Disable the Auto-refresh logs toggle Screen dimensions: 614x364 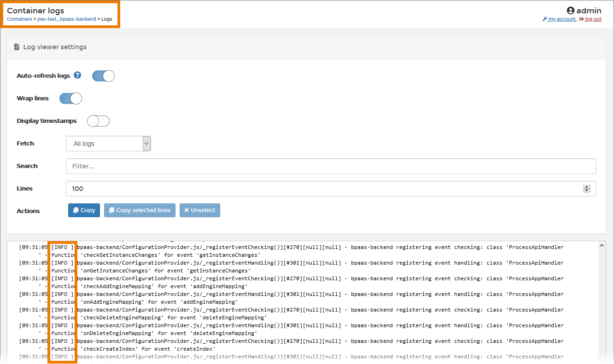103,75
